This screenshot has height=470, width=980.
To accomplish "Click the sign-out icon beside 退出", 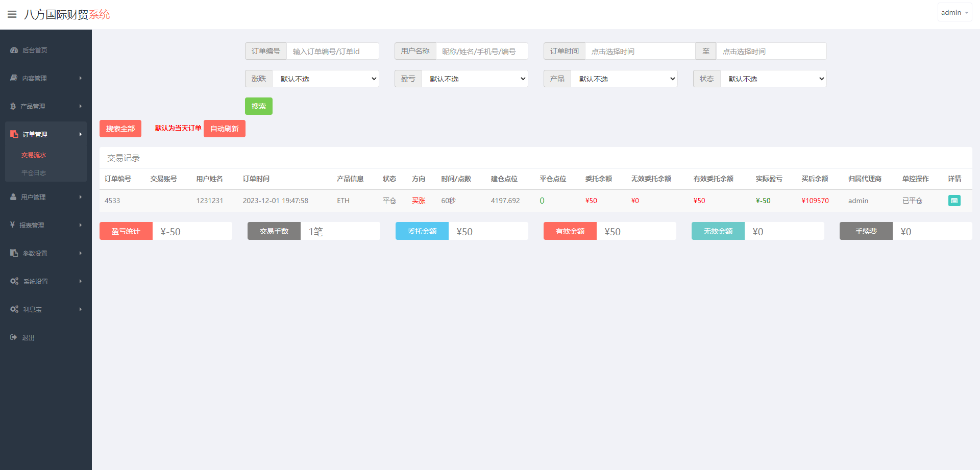I will click(13, 337).
